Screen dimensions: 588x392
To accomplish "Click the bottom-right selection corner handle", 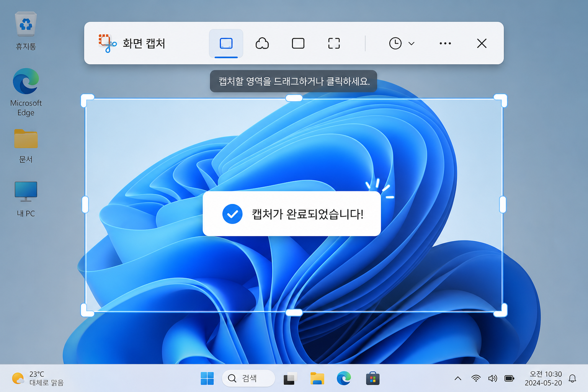I will [x=501, y=310].
